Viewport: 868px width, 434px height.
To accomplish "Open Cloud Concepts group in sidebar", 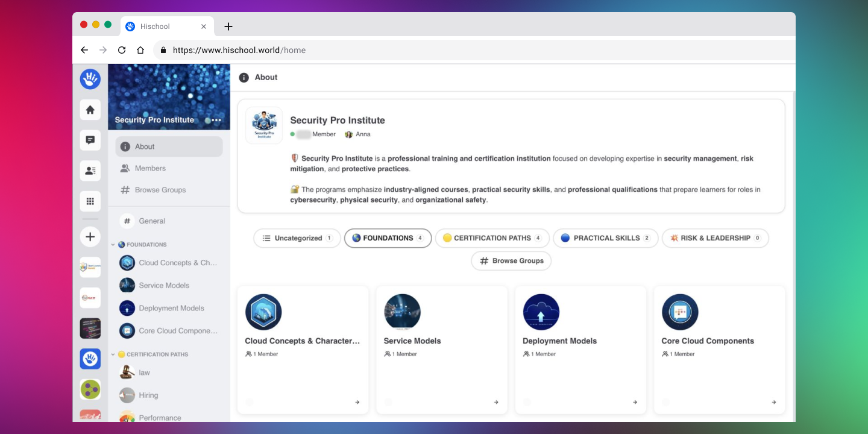I will point(169,263).
